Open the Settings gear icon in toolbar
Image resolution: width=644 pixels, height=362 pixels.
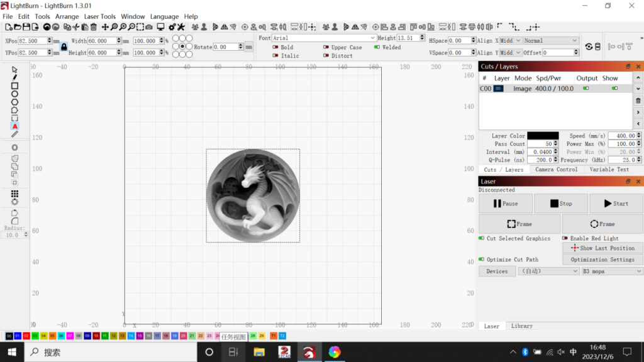(x=172, y=27)
